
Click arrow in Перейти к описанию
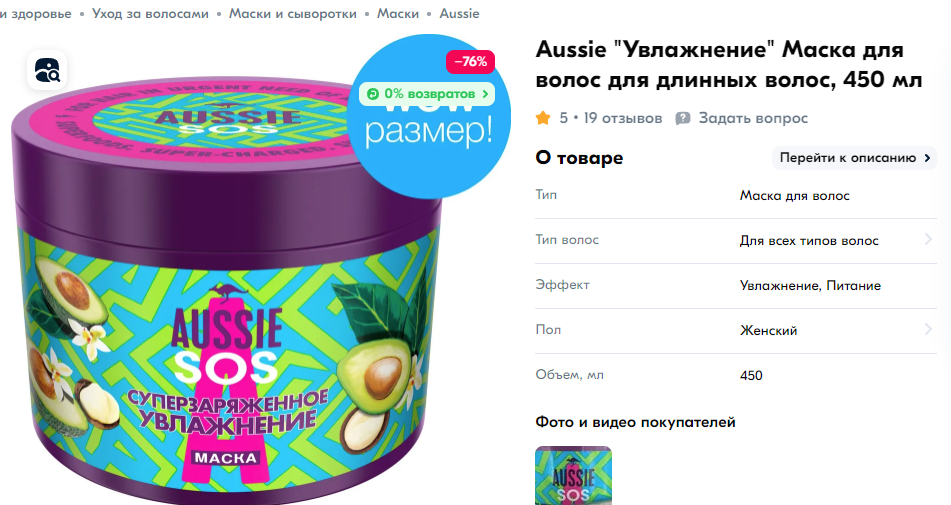(x=927, y=158)
